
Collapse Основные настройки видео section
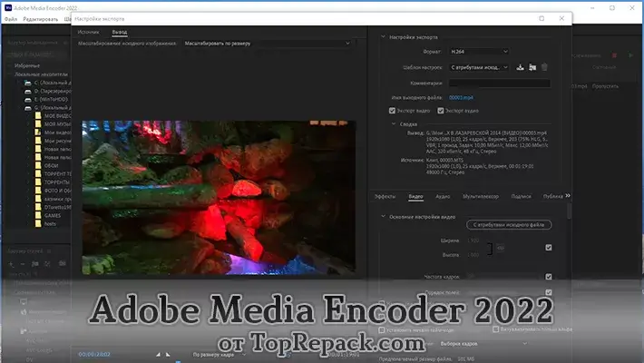[383, 216]
